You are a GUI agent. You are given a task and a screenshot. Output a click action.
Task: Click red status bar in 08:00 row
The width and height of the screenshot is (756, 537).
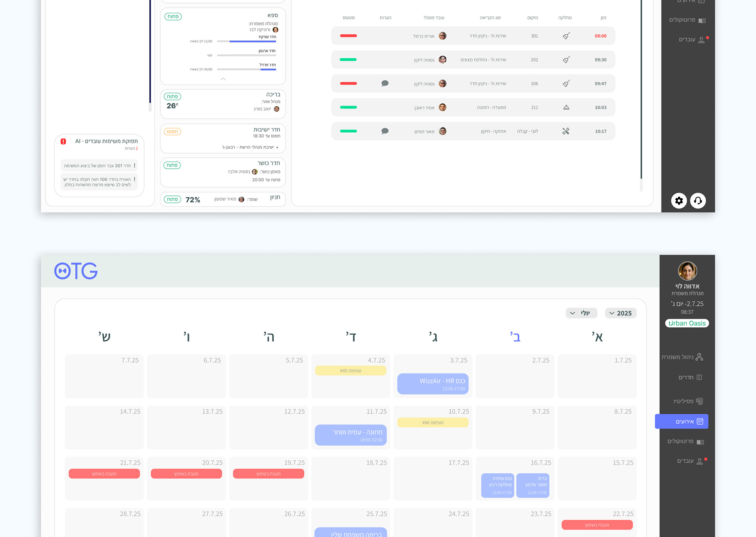pos(348,36)
